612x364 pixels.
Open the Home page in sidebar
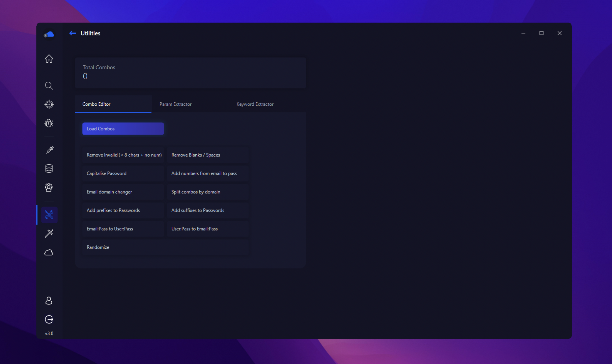click(x=49, y=59)
